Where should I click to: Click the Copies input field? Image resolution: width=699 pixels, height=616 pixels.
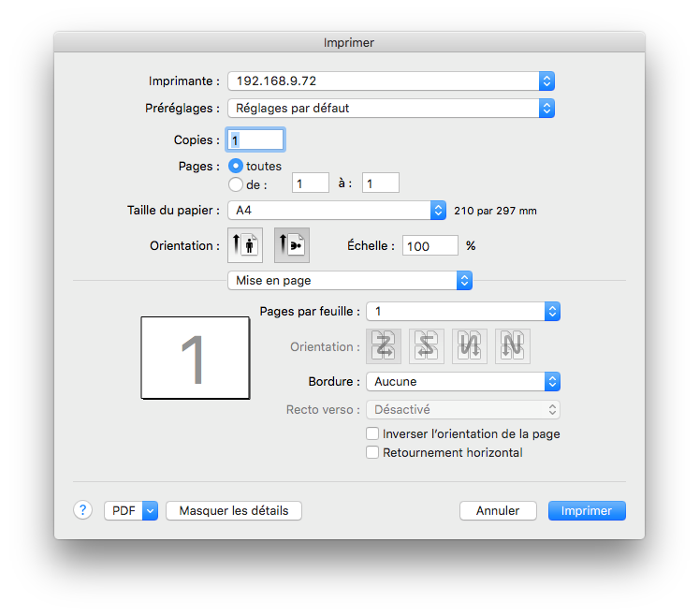click(255, 139)
